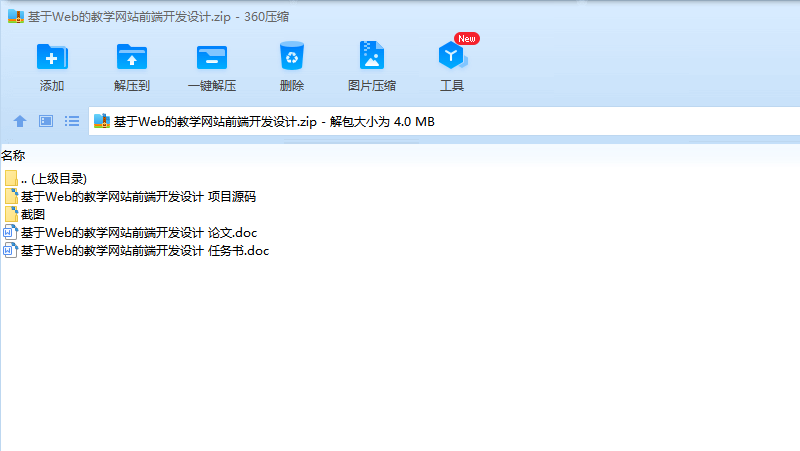
Task: Open the 图片压缩 image compression tool
Action: (x=372, y=55)
